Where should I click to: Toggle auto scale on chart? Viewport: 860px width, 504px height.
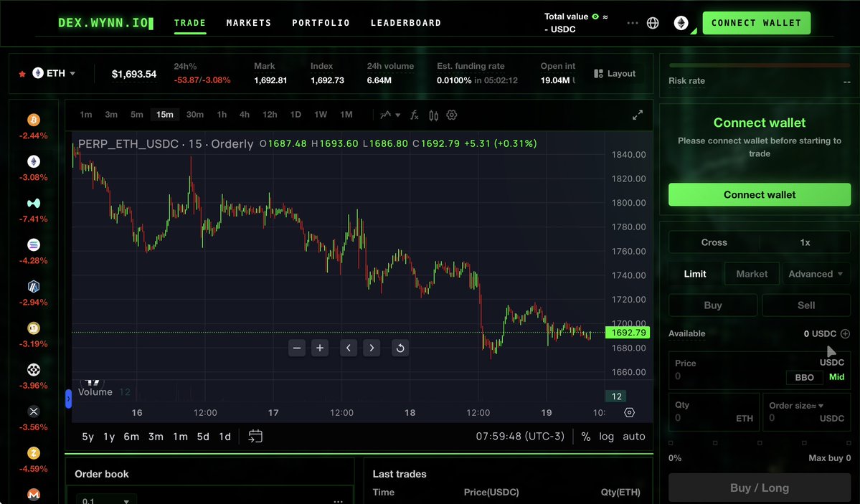click(x=634, y=437)
